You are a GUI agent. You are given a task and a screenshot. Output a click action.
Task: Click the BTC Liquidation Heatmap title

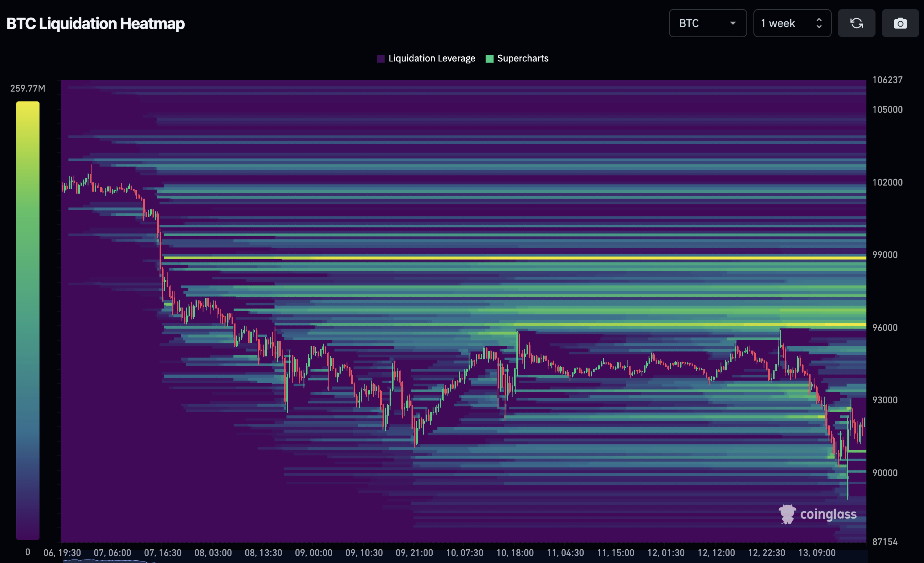[95, 23]
